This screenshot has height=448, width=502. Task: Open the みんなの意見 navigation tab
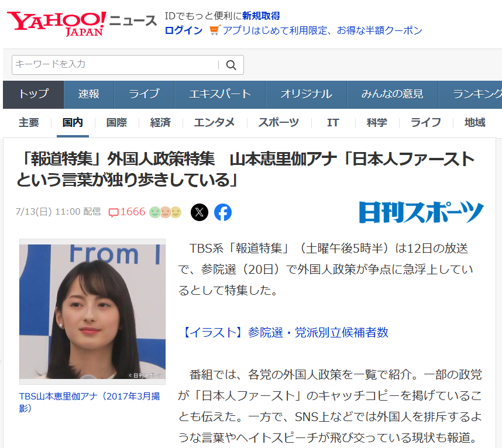(x=392, y=94)
